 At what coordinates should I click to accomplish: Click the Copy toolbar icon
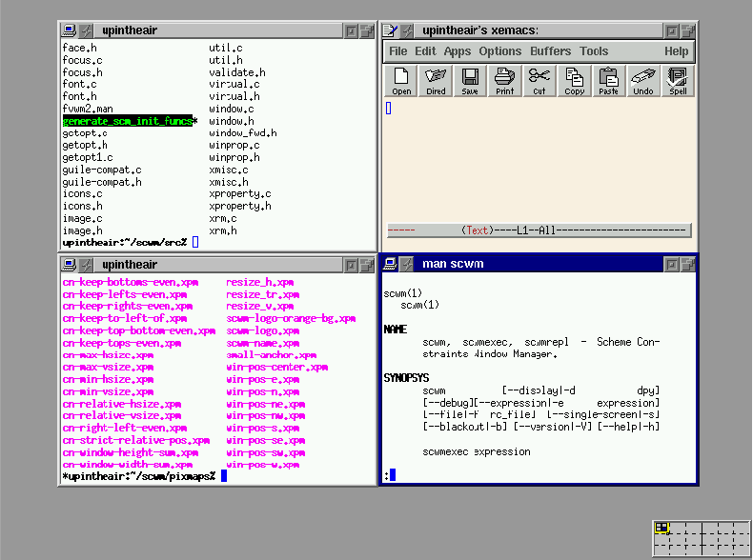[574, 80]
